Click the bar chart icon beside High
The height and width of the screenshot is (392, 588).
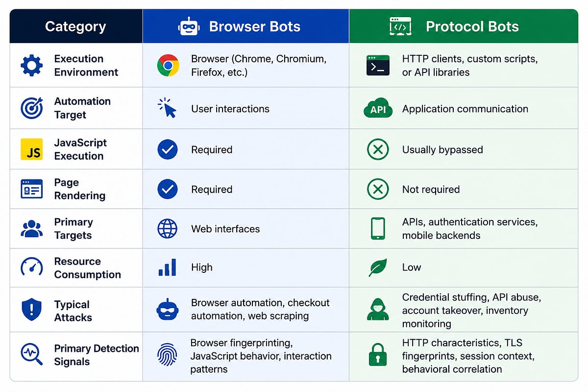167,268
